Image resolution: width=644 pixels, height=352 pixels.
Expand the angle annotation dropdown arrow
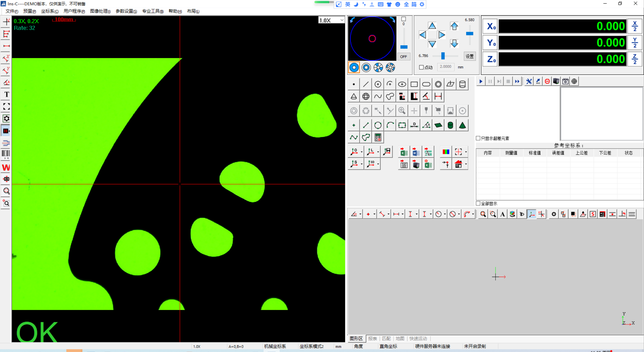tap(360, 214)
